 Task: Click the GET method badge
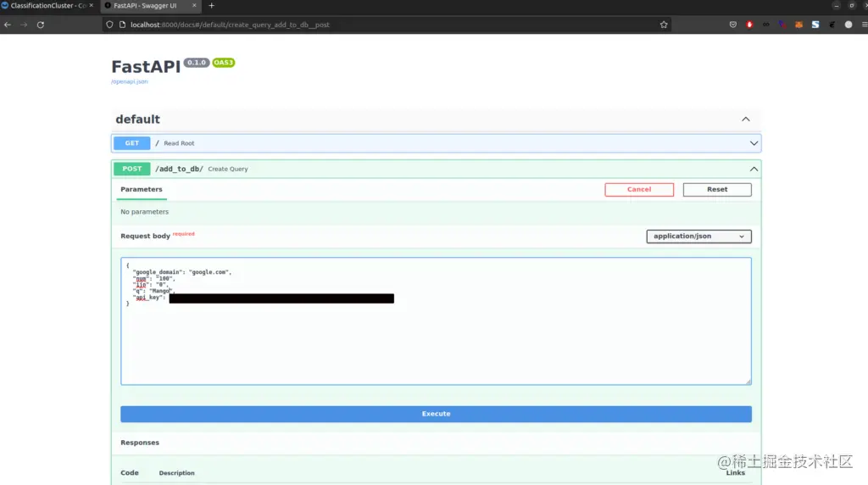131,142
